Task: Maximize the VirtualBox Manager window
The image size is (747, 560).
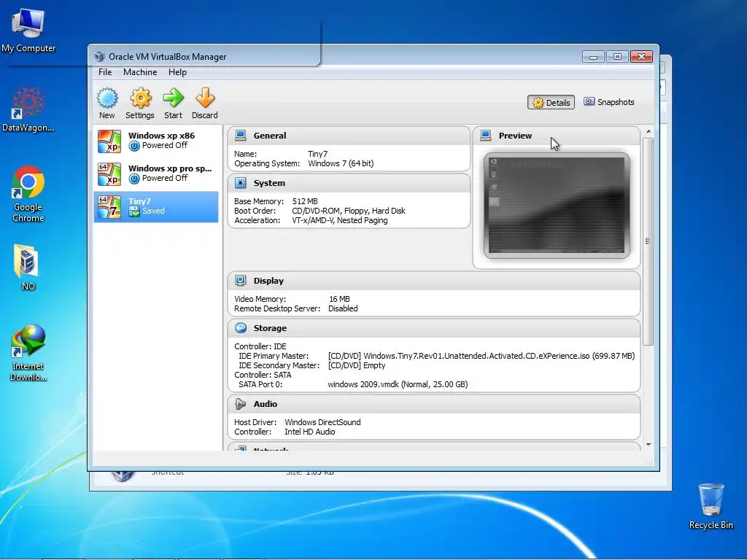Action: [617, 57]
